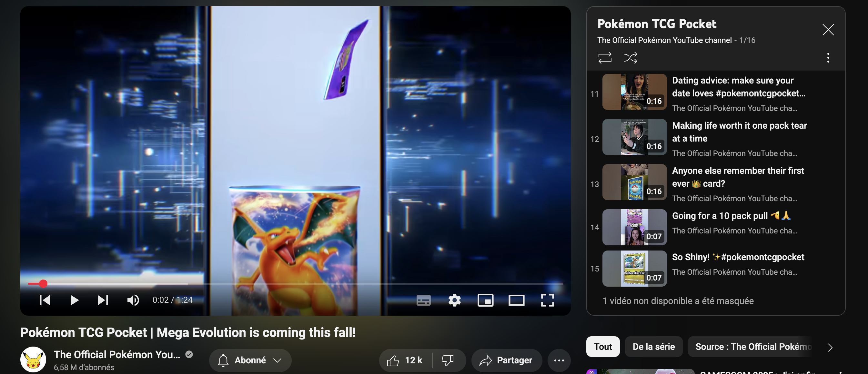Skip to the next video
The image size is (868, 374).
tap(103, 300)
